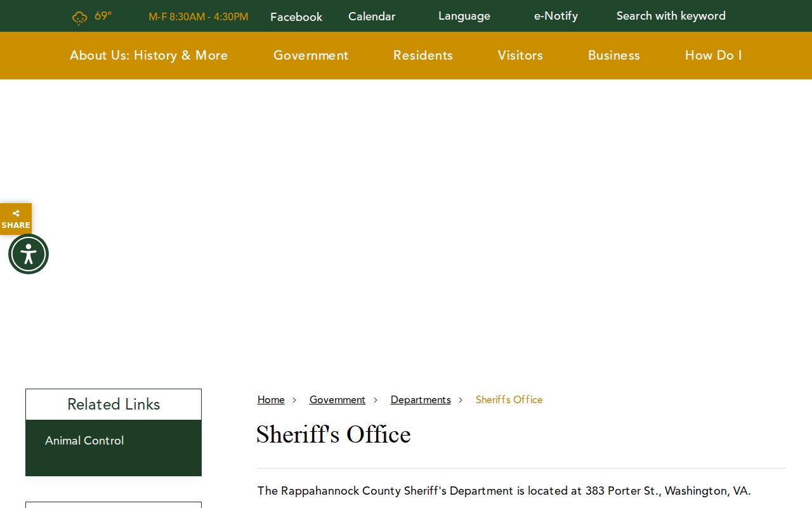The height and width of the screenshot is (508, 812).
Task: Go to Departments breadcrumb
Action: (x=421, y=399)
